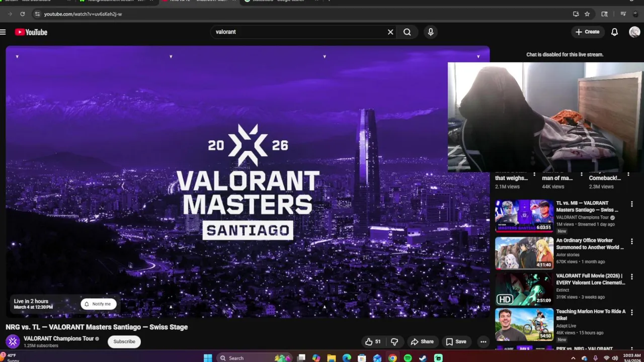Subscribe to VALORANT Champions Tour
The width and height of the screenshot is (644, 362).
[124, 341]
